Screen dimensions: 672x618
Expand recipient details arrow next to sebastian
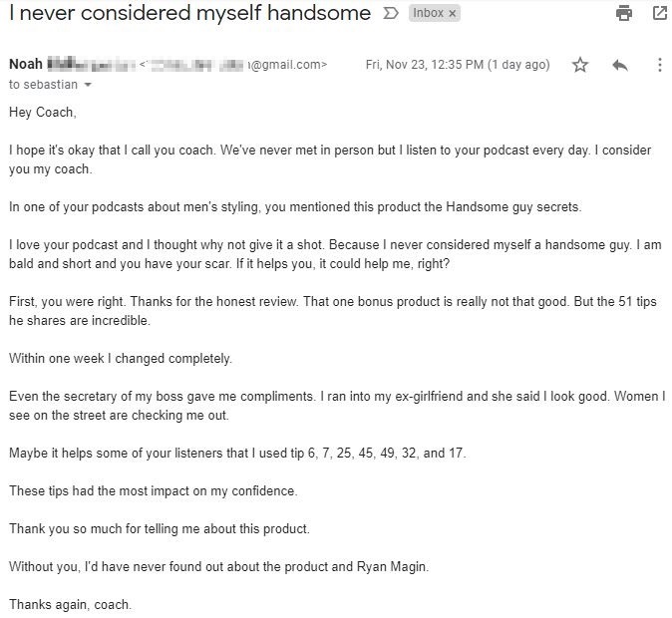(x=88, y=85)
